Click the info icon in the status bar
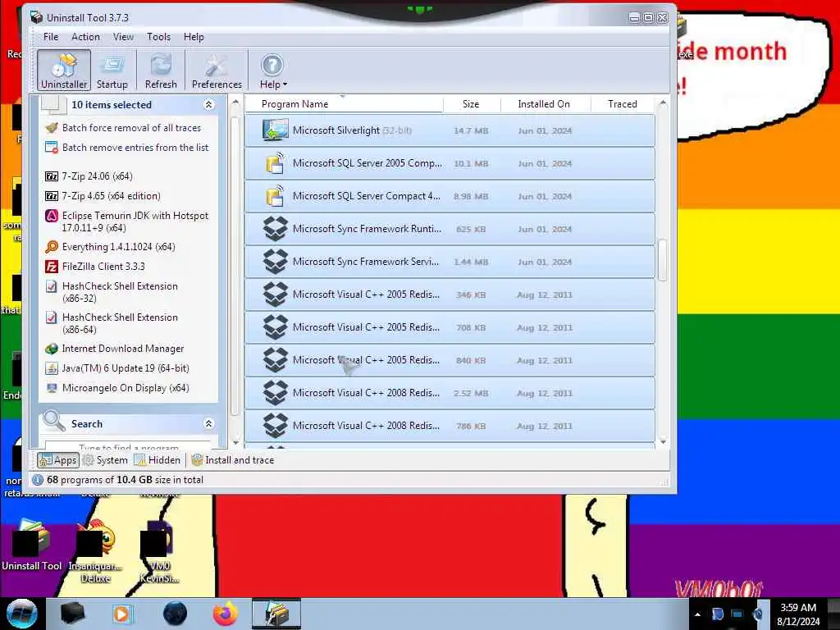Image resolution: width=840 pixels, height=630 pixels. tap(38, 480)
